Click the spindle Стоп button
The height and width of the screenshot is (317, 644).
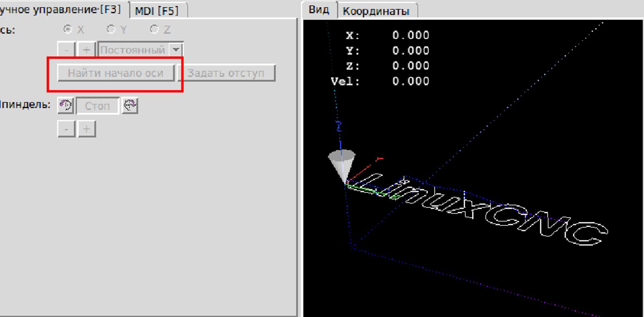point(97,106)
